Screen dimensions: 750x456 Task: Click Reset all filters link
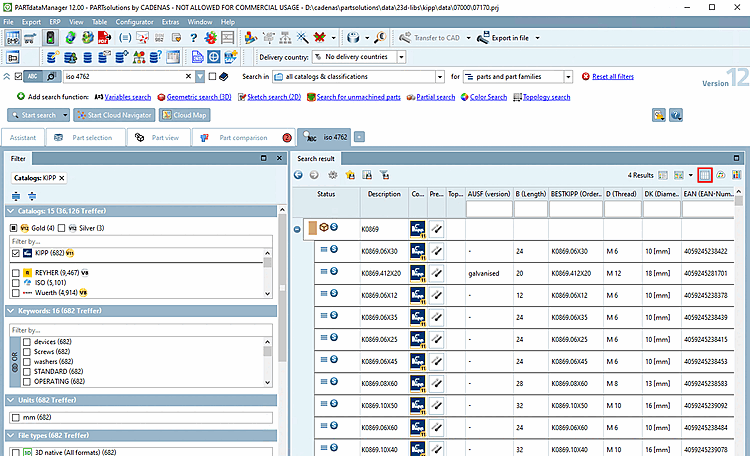[x=613, y=77]
